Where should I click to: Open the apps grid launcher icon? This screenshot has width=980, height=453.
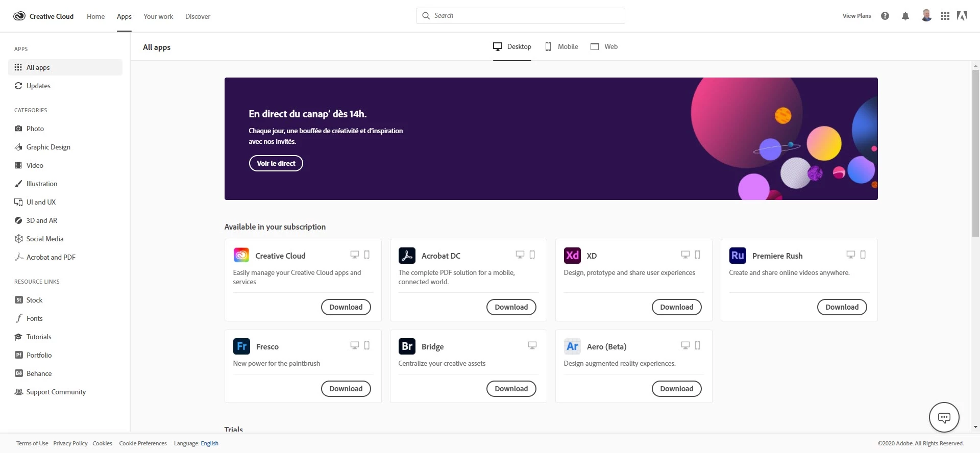click(x=945, y=16)
